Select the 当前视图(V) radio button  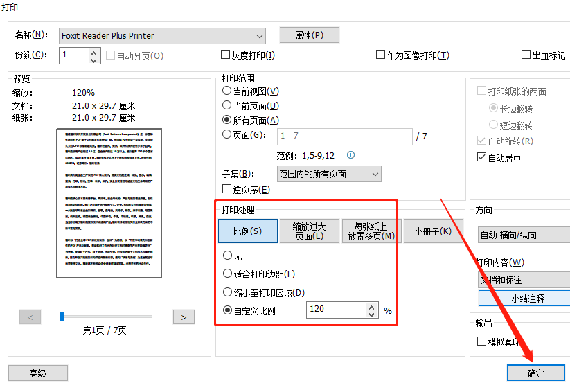click(227, 91)
